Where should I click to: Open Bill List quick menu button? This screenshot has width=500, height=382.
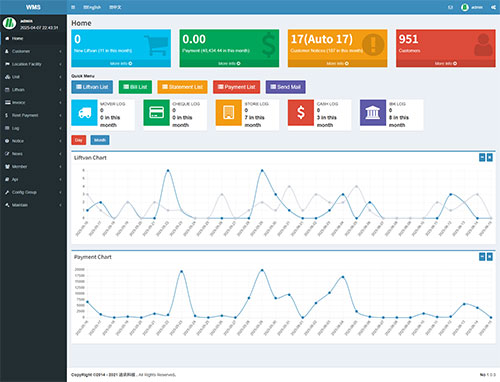(x=135, y=87)
